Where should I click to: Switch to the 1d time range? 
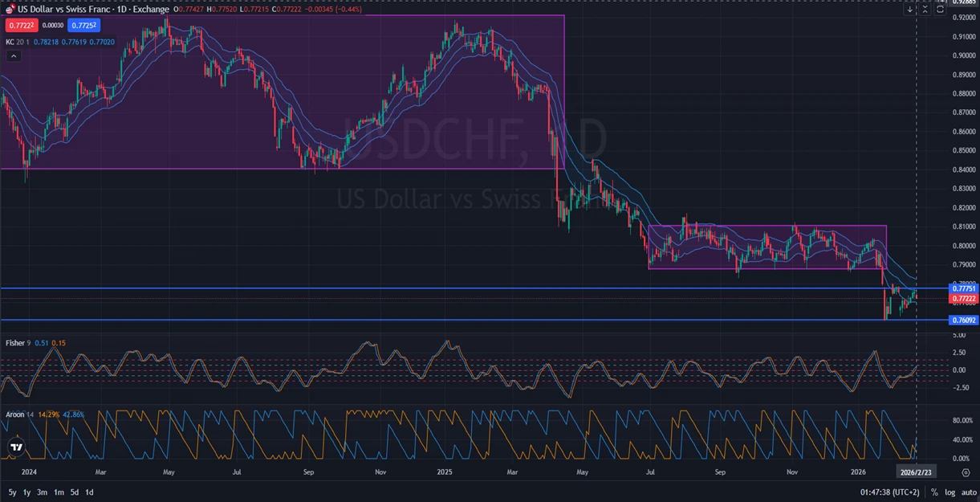(x=89, y=492)
